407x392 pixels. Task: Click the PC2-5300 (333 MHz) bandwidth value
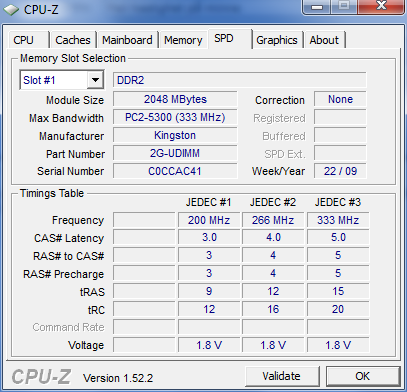(x=175, y=117)
